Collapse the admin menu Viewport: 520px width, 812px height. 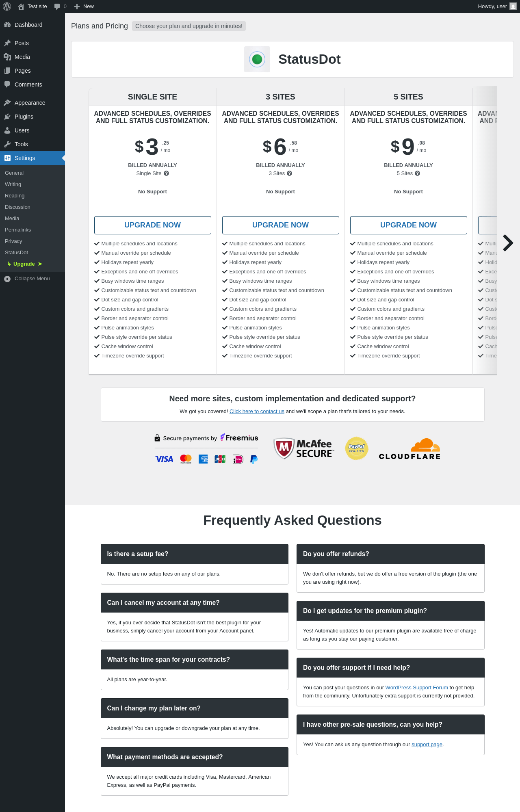coord(32,279)
